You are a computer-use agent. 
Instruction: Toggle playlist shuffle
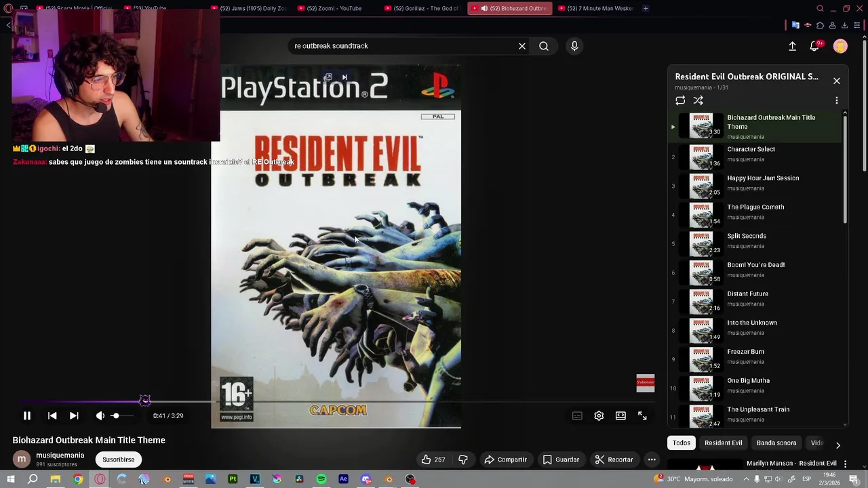click(698, 100)
